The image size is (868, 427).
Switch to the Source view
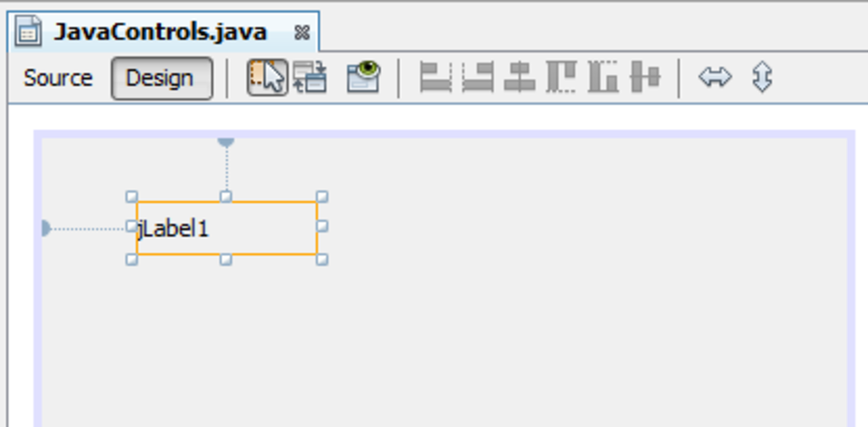coord(58,78)
